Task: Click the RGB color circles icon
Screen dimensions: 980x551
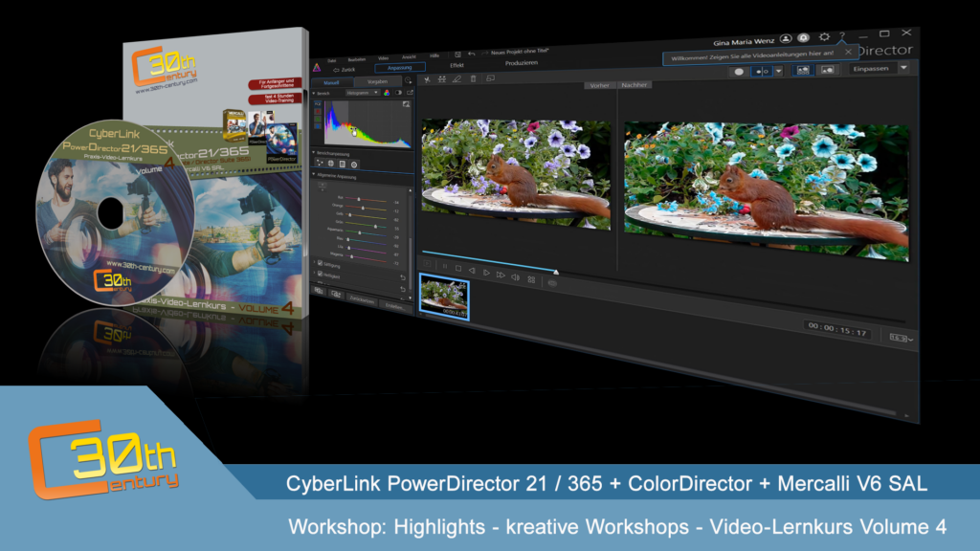Action: pyautogui.click(x=387, y=93)
